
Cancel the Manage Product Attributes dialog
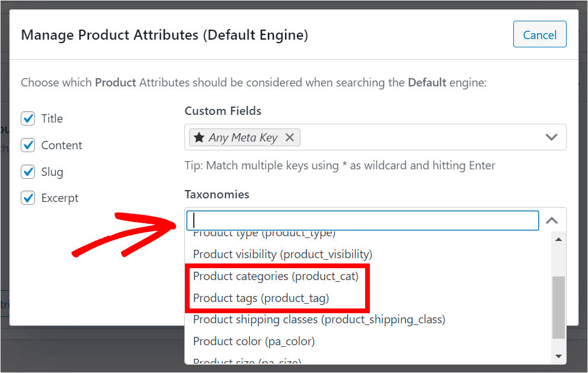[x=539, y=34]
